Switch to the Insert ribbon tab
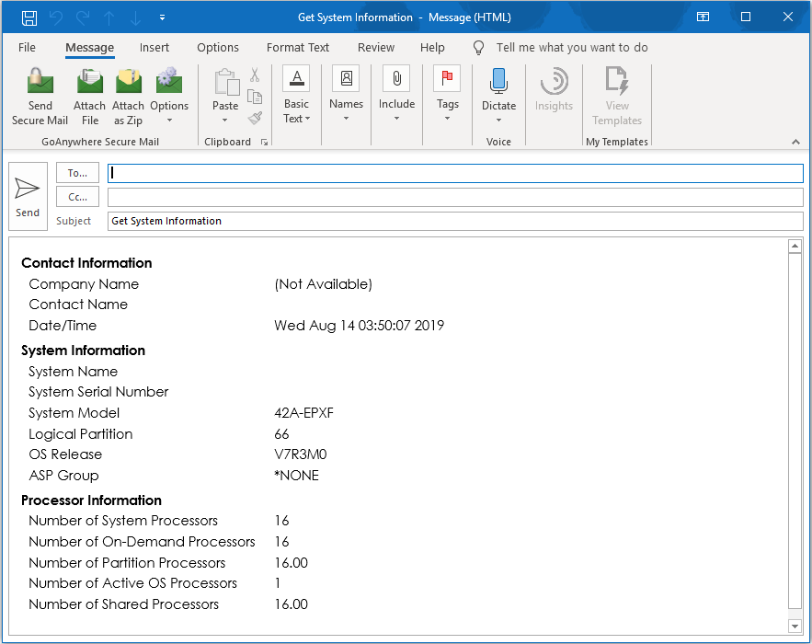The height and width of the screenshot is (644, 812). [154, 48]
